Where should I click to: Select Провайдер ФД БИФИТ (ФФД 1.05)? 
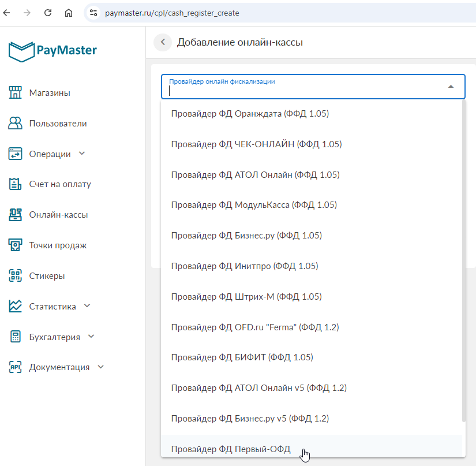(312, 357)
